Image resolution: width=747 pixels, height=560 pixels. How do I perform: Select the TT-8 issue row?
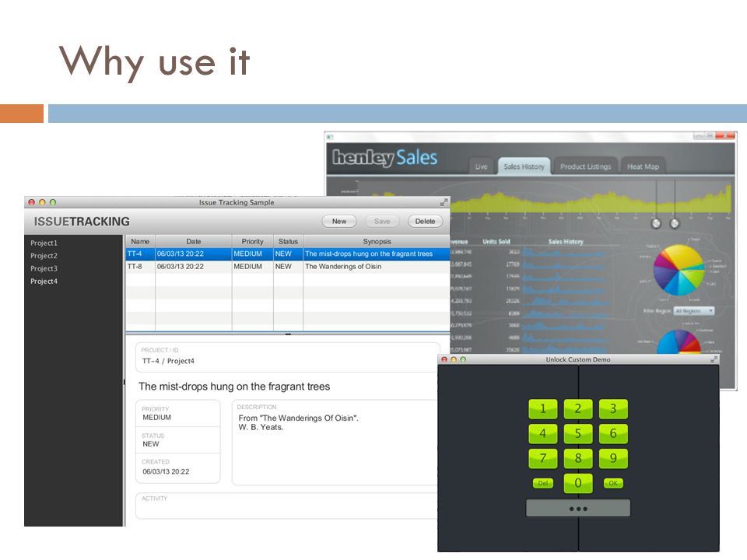(x=288, y=267)
